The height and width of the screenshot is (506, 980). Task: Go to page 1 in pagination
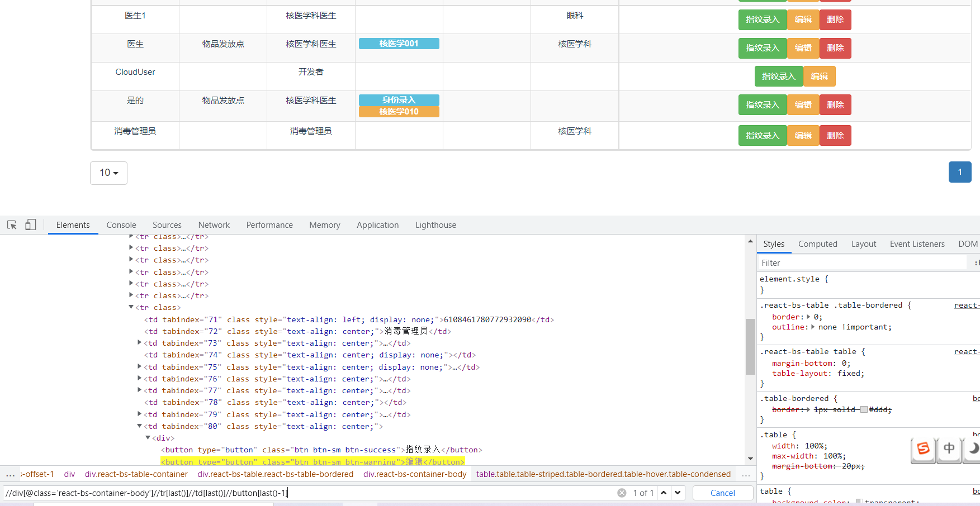(960, 172)
